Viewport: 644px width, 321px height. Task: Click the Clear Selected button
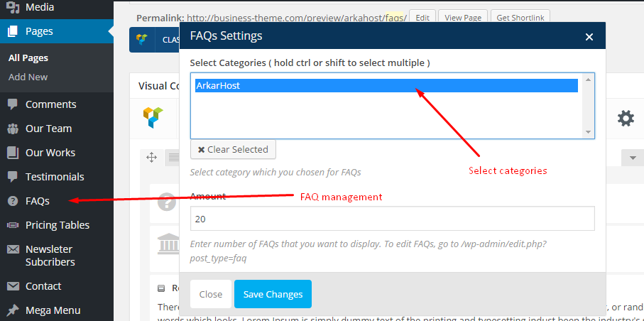(x=233, y=150)
